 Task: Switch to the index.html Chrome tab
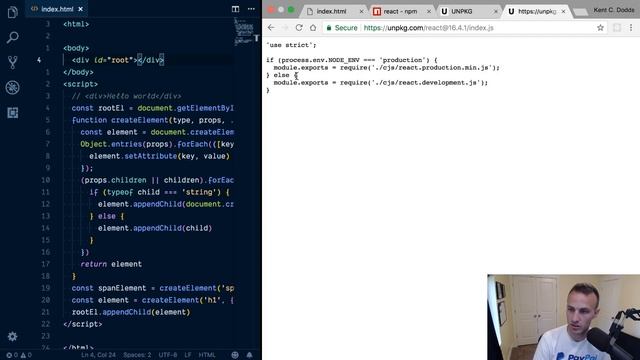click(x=331, y=11)
